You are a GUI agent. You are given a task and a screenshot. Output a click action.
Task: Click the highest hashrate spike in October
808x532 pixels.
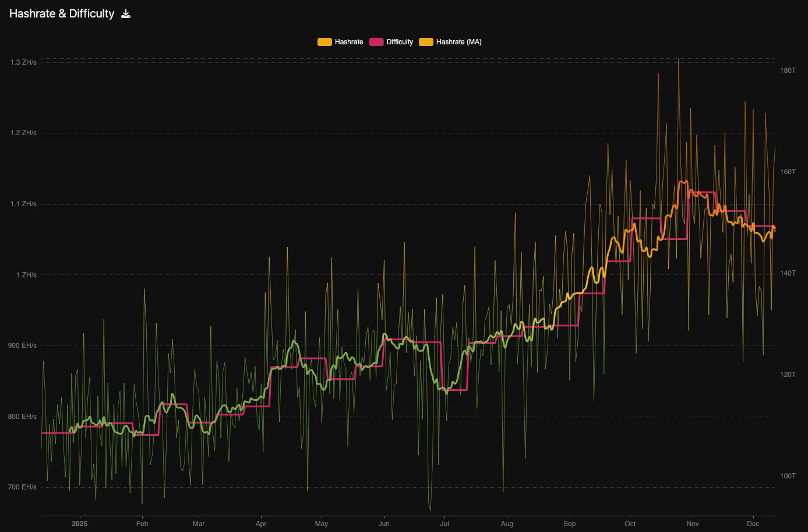(678, 59)
